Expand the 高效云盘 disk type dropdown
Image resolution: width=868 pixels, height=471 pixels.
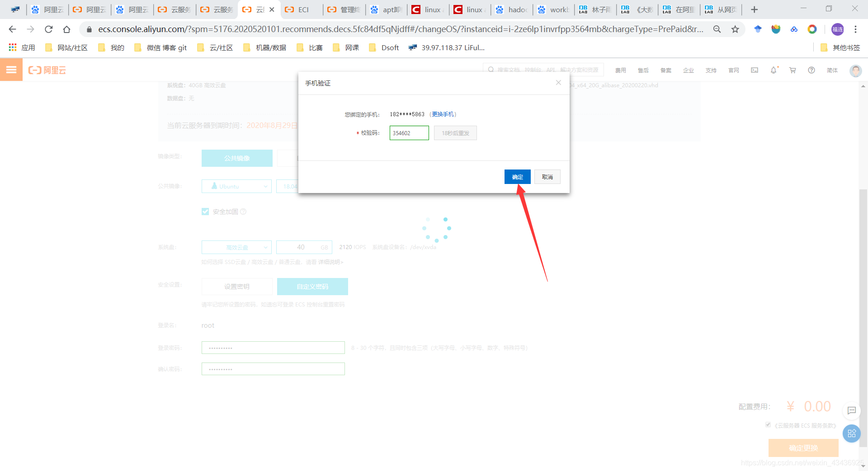(x=236, y=247)
